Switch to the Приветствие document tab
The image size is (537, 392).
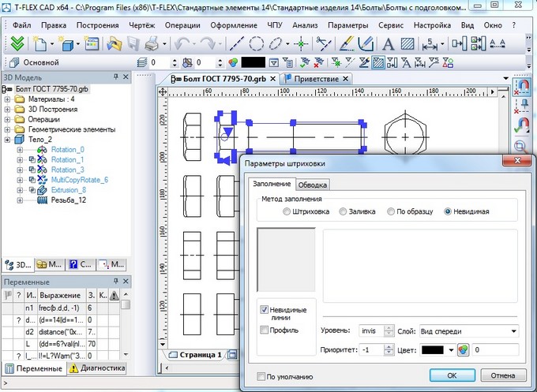(x=317, y=79)
